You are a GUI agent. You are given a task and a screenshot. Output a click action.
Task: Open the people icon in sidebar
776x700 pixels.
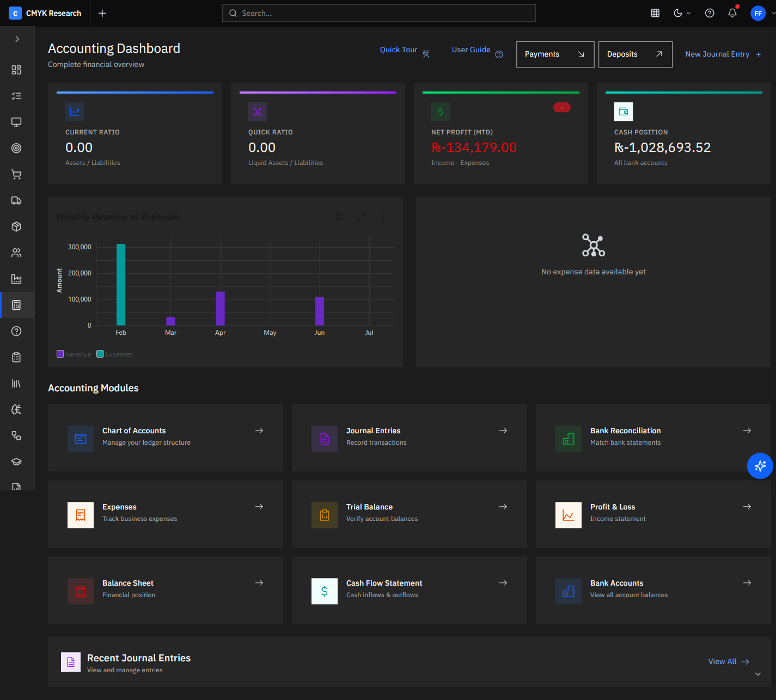pyautogui.click(x=16, y=253)
